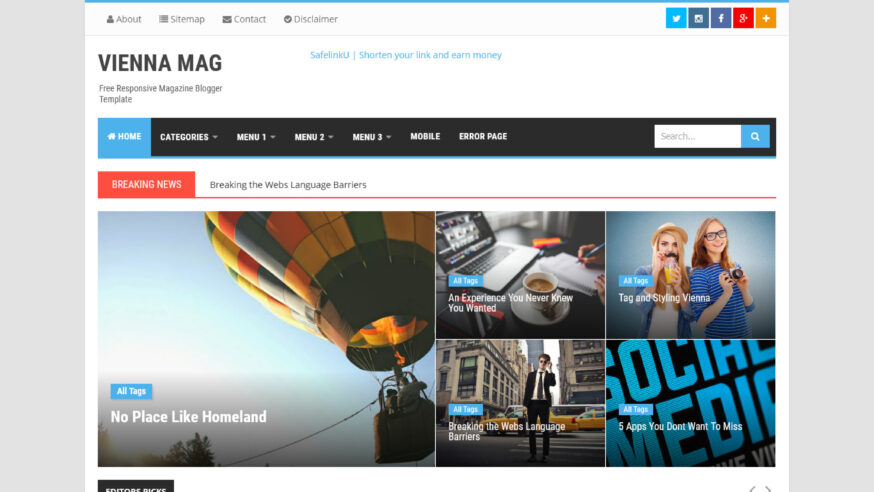874x492 pixels.
Task: Click the VIENNA MAG site title
Action: [160, 63]
